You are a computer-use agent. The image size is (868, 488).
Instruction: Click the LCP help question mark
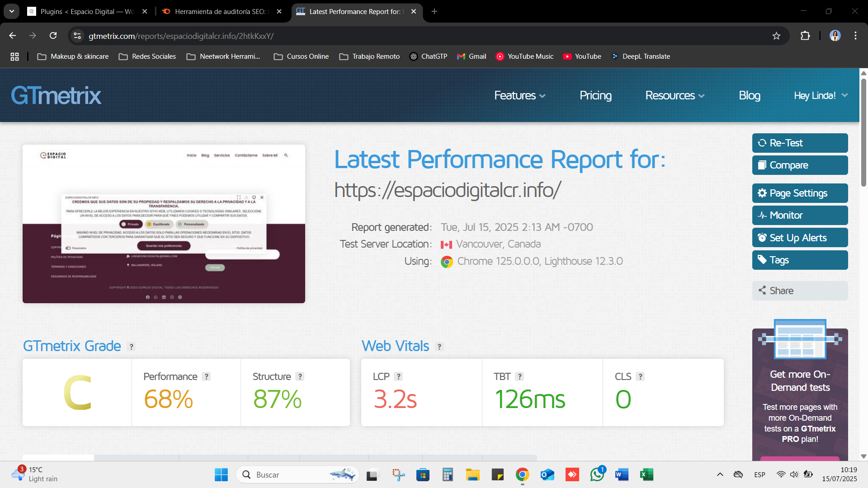[x=398, y=376]
